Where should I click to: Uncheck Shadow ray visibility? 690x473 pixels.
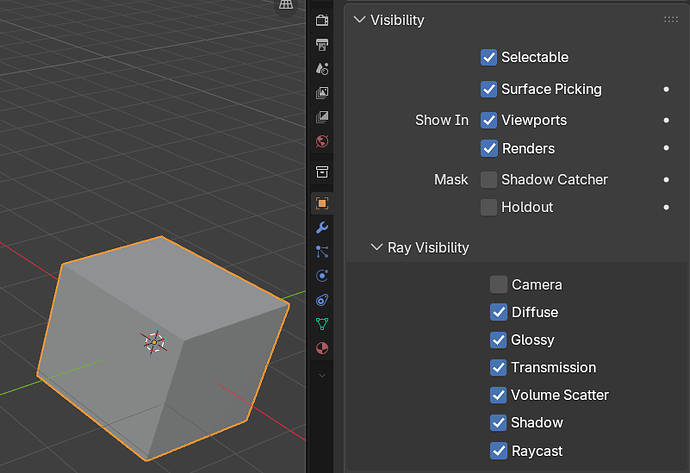coord(499,422)
